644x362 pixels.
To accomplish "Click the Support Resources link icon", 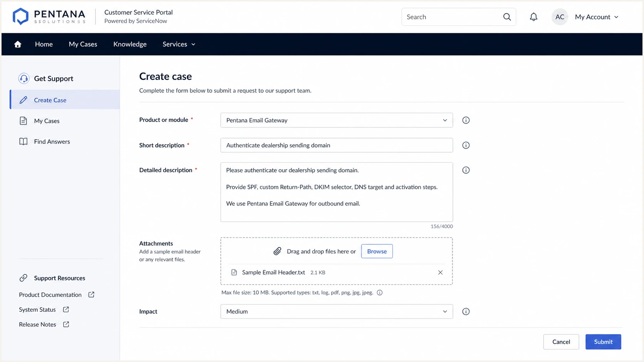I will (23, 278).
